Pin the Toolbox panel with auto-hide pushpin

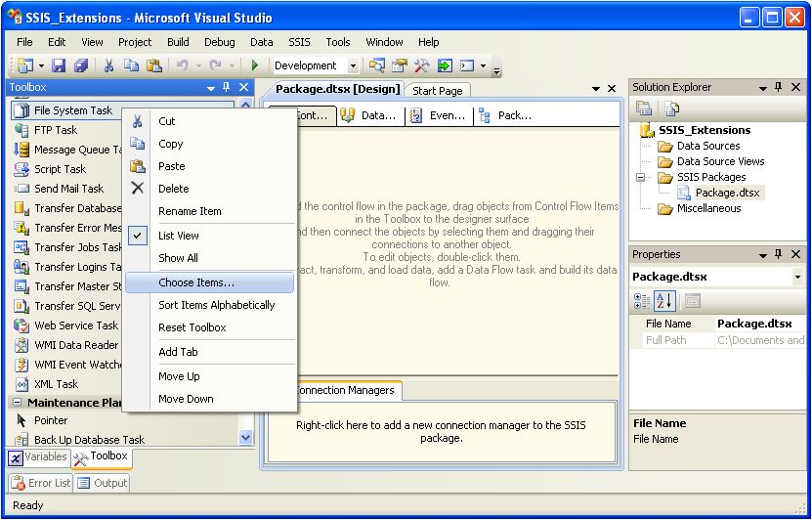227,87
